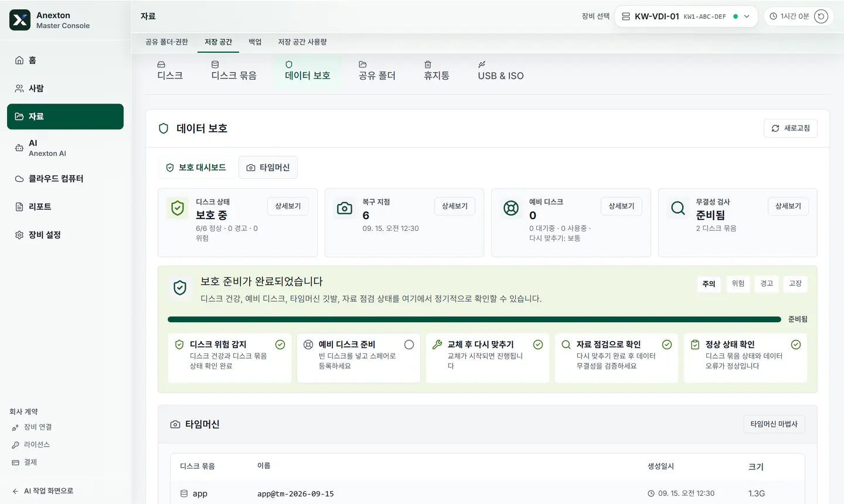Click the 위험 status filter chip
The width and height of the screenshot is (844, 504).
point(738,284)
